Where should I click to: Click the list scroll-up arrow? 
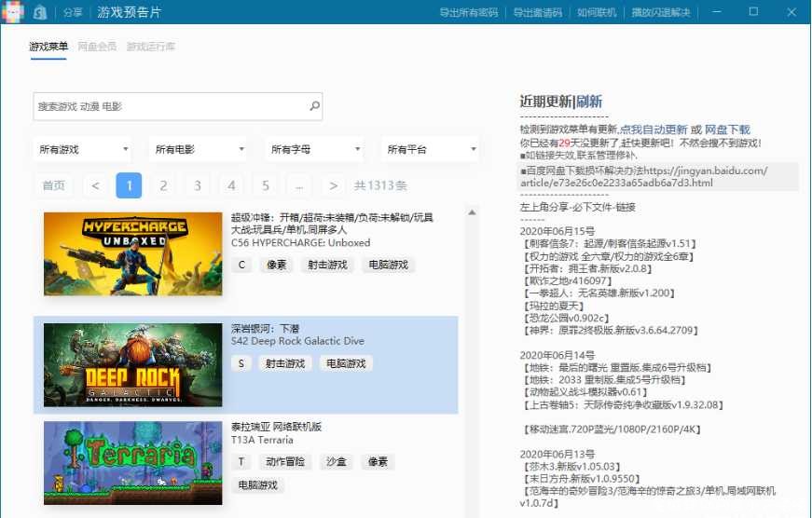point(472,212)
